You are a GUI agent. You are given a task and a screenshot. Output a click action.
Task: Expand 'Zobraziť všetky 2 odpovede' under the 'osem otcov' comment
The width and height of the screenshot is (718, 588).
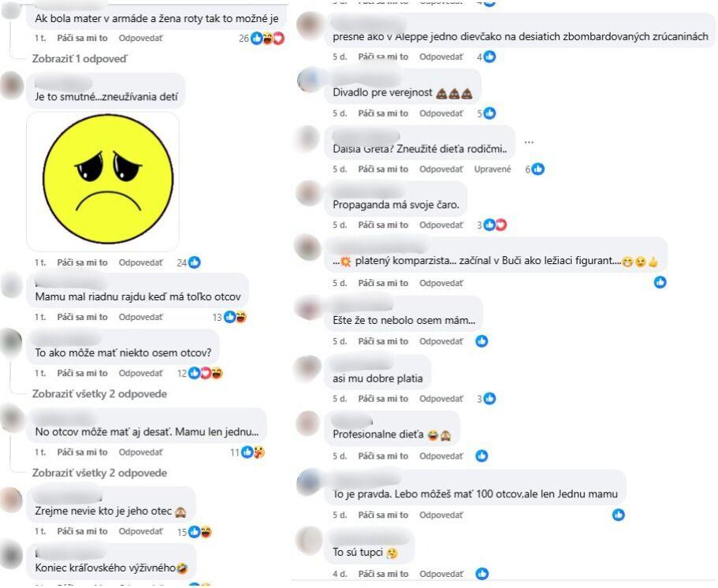[99, 394]
